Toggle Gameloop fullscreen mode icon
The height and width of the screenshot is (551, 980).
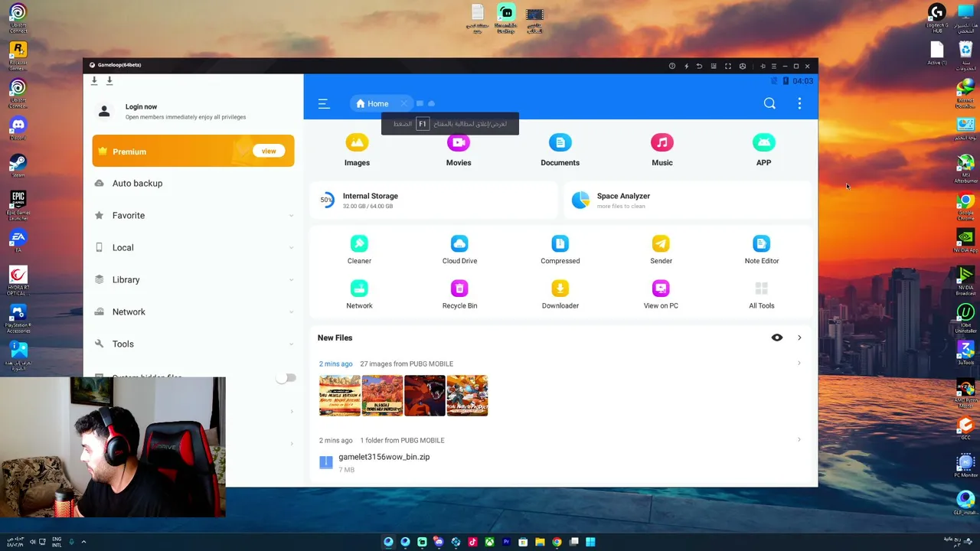pyautogui.click(x=728, y=66)
